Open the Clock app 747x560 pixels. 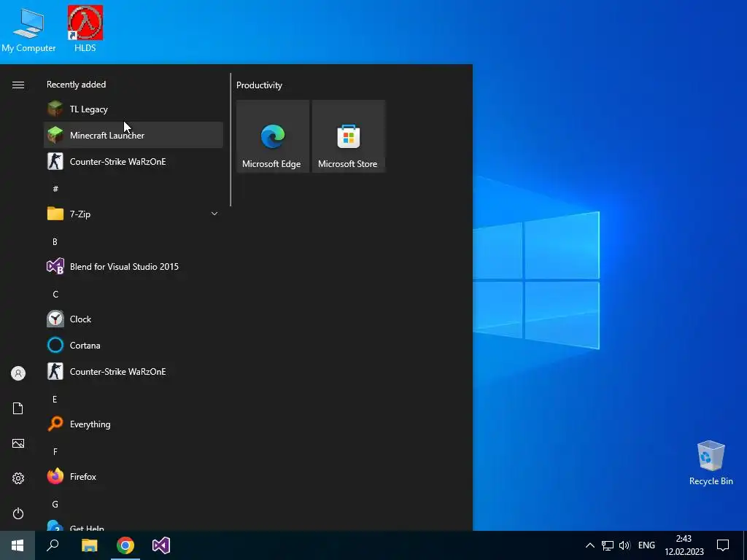(x=133, y=319)
